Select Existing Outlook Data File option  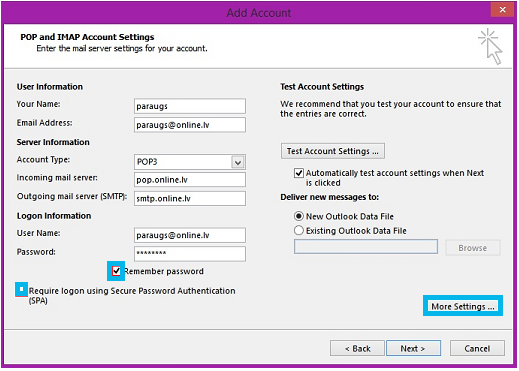(299, 230)
